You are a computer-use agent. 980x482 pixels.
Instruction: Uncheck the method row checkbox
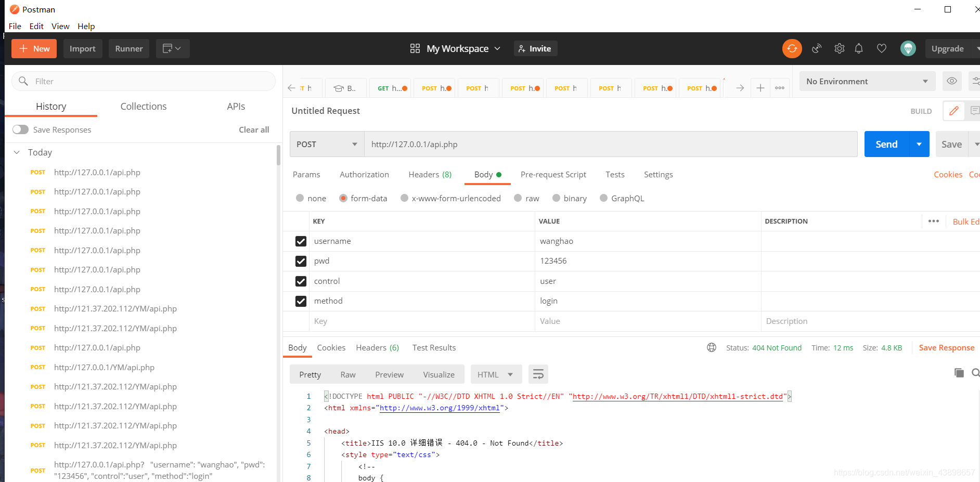[x=301, y=301]
